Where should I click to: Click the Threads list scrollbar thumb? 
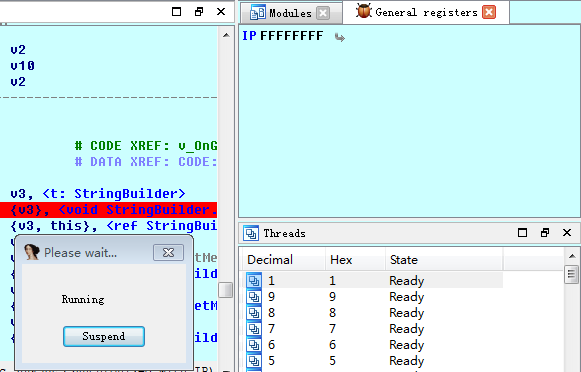pos(571,274)
